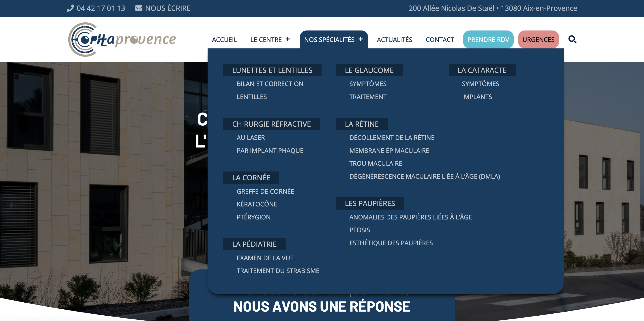This screenshot has width=644, height=321.
Task: Select ESTHÉTIQUE DES PAUPIÈRES link
Action: click(x=391, y=243)
